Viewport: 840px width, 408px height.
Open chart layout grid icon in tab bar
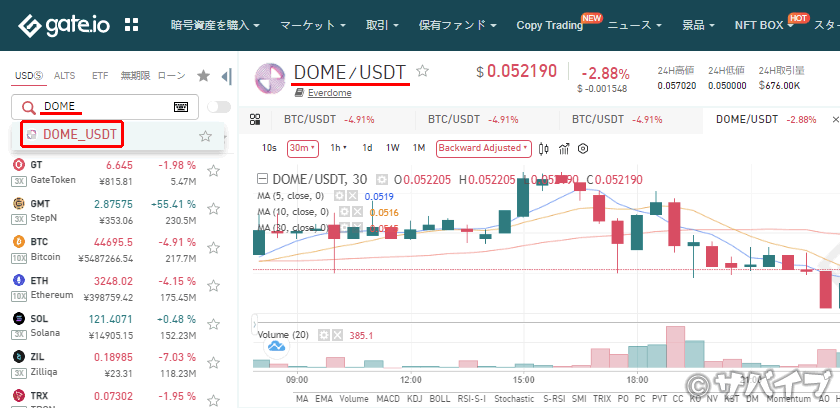[x=255, y=119]
